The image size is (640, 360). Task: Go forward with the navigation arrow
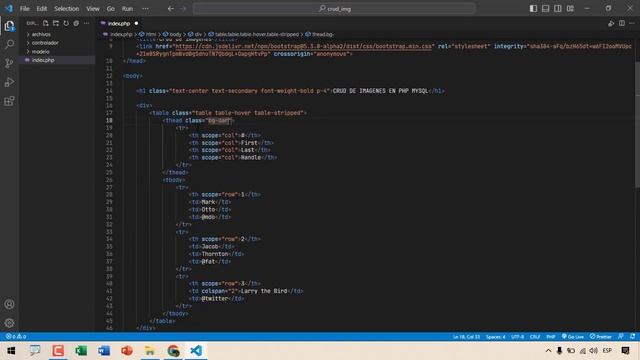pos(183,9)
